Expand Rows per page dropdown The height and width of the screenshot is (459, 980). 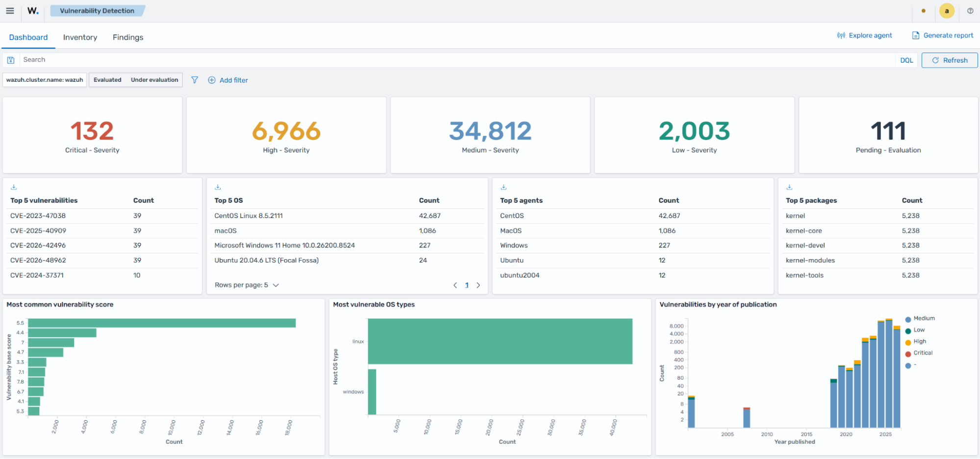coord(247,285)
